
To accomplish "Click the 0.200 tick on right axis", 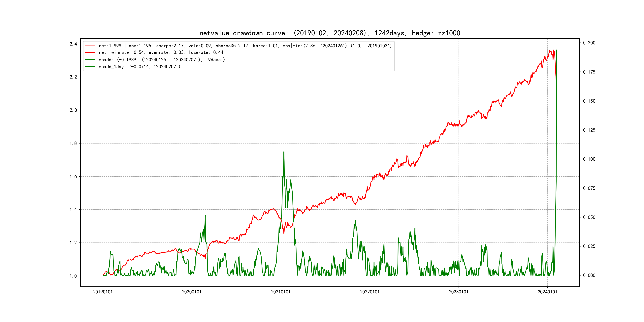I will click(589, 43).
